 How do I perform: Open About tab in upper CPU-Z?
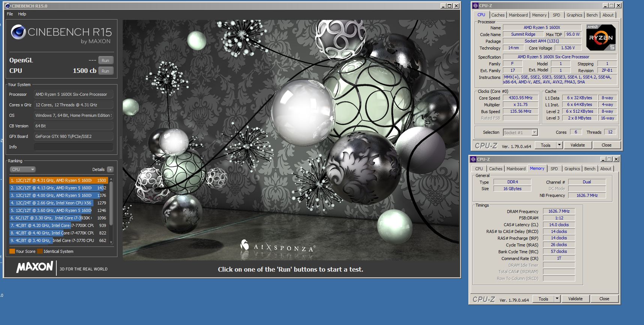pyautogui.click(x=608, y=15)
